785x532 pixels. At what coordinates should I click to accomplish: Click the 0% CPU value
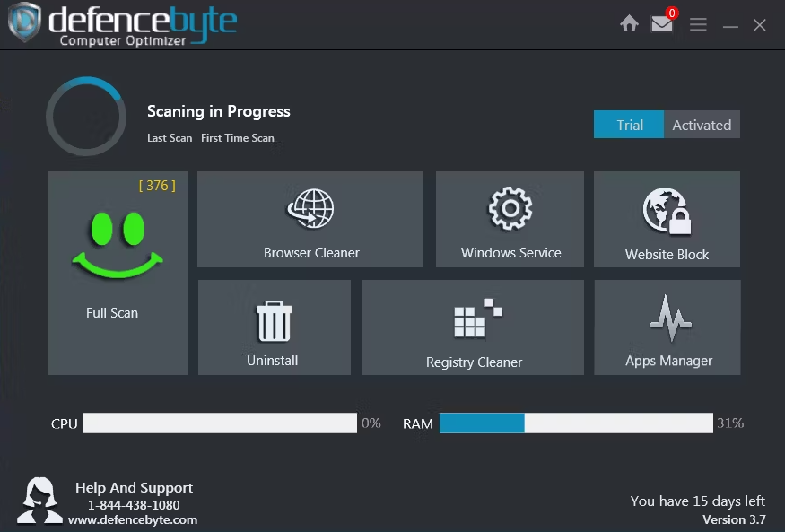[x=371, y=423]
